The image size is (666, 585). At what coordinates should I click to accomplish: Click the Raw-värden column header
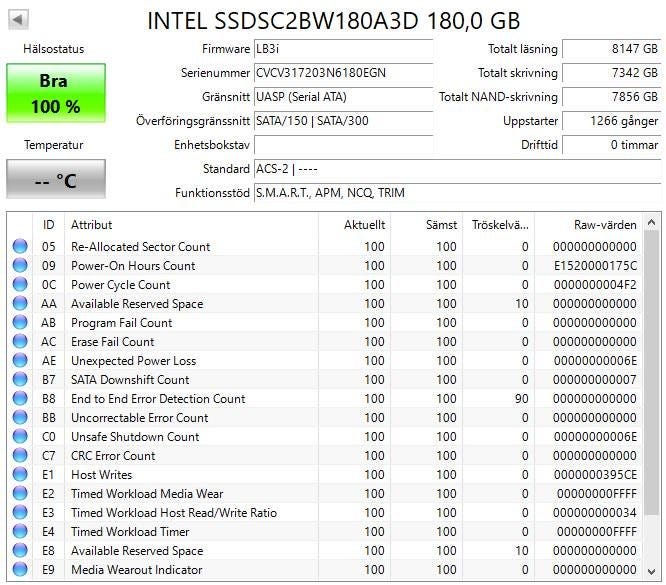tap(590, 225)
